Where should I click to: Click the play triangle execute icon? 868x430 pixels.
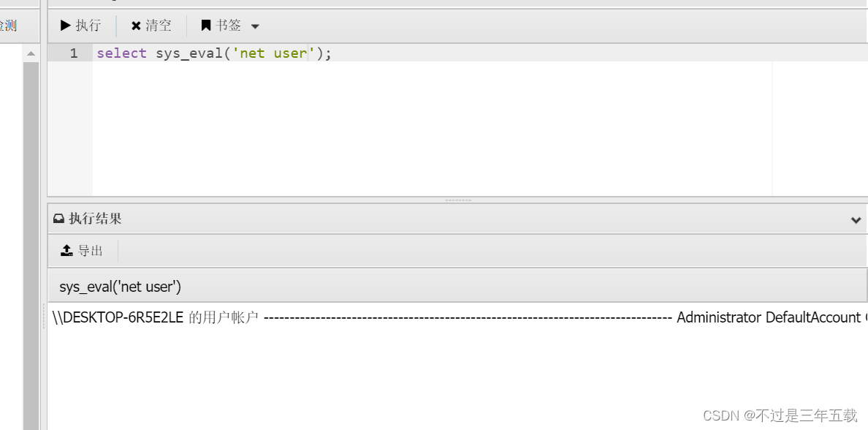click(65, 25)
